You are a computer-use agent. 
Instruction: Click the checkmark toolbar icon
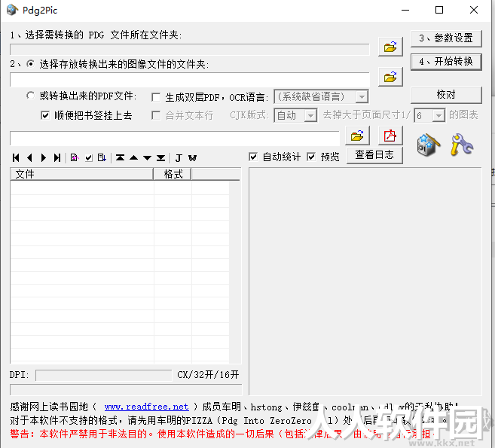pos(89,158)
